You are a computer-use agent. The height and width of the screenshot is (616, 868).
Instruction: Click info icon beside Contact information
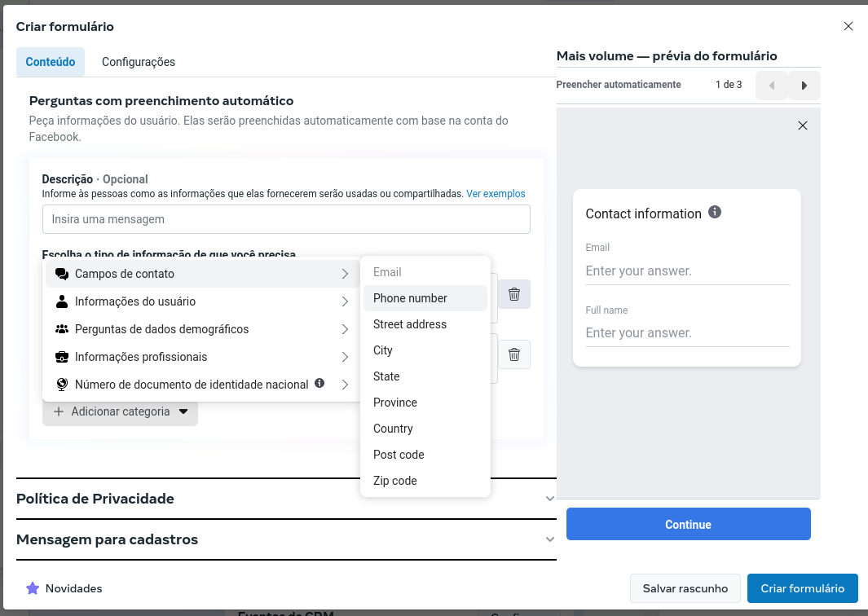click(x=715, y=212)
